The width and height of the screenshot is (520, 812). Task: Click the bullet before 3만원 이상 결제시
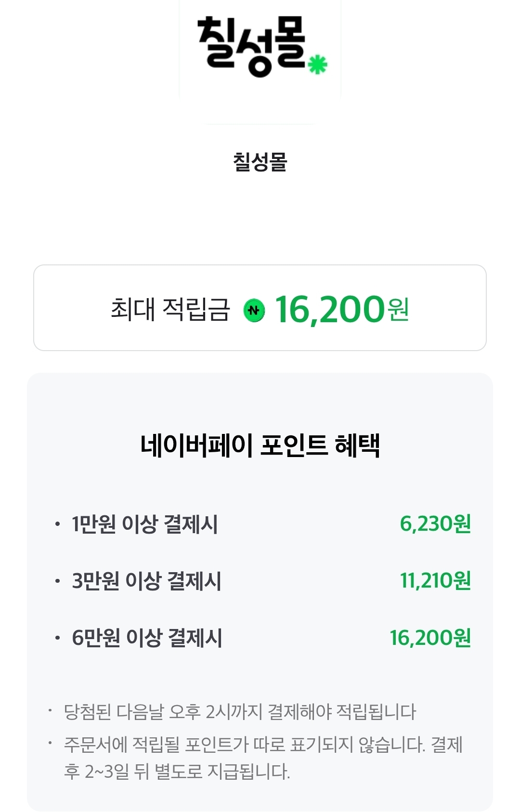57,581
